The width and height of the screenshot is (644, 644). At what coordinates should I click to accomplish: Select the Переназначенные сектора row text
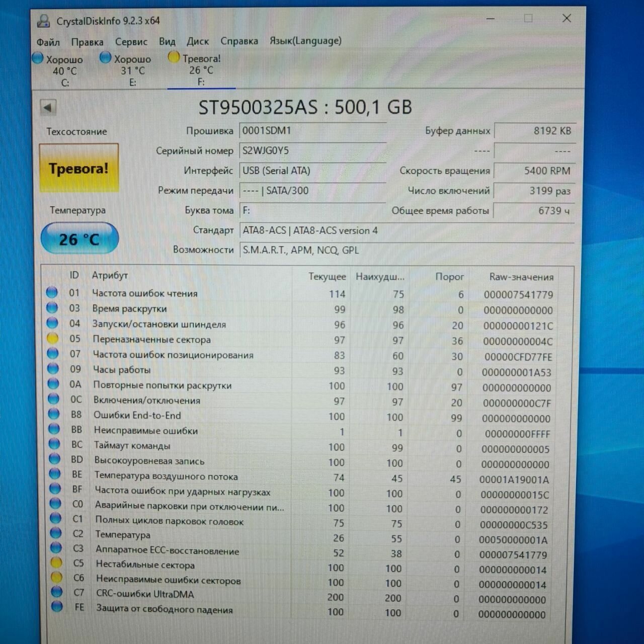point(151,340)
